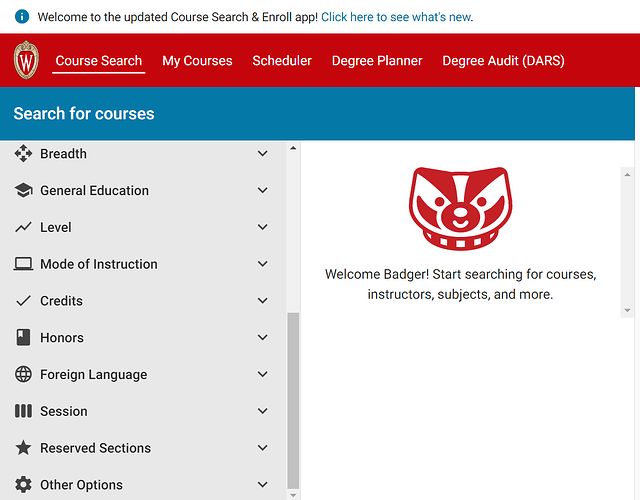This screenshot has height=500, width=640.
Task: Expand the Other Options filter chevron
Action: 263,484
